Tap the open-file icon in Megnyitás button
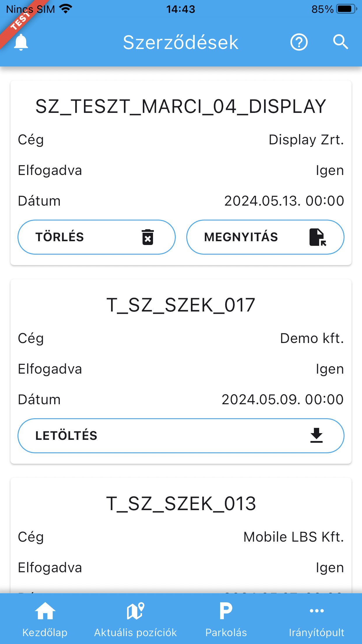The width and height of the screenshot is (362, 644). click(x=317, y=237)
